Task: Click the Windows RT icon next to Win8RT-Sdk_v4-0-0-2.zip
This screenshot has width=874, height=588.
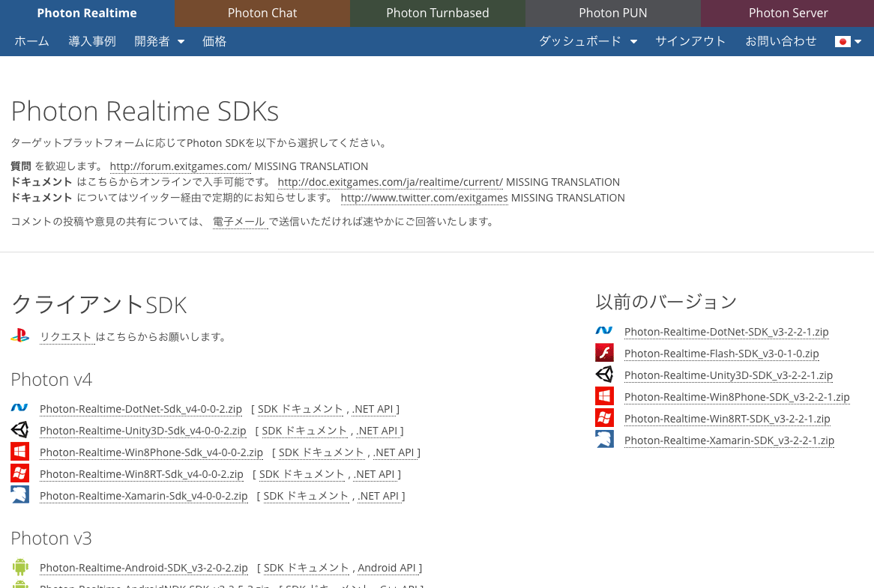Action: [19, 473]
